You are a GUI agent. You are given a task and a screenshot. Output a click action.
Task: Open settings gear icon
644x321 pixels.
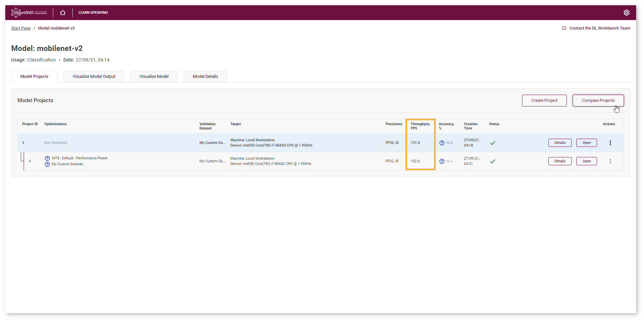click(x=626, y=12)
